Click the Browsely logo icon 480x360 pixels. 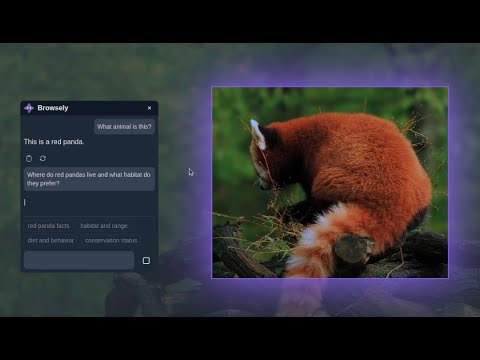29,108
